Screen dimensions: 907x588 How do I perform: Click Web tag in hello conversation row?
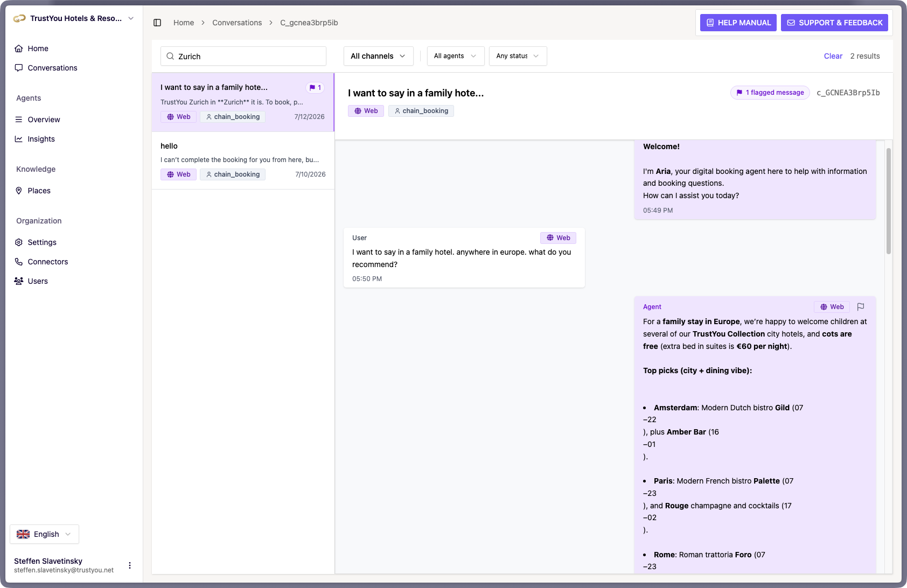[178, 174]
